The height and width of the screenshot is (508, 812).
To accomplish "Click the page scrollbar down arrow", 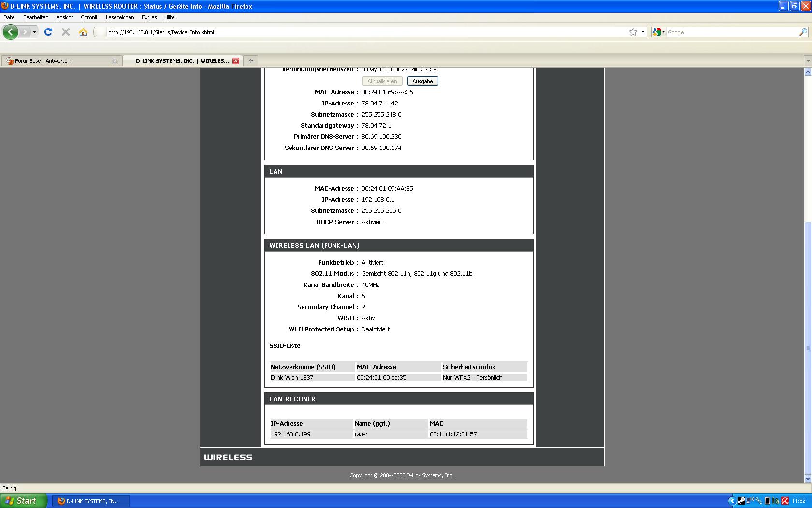I will (x=808, y=478).
